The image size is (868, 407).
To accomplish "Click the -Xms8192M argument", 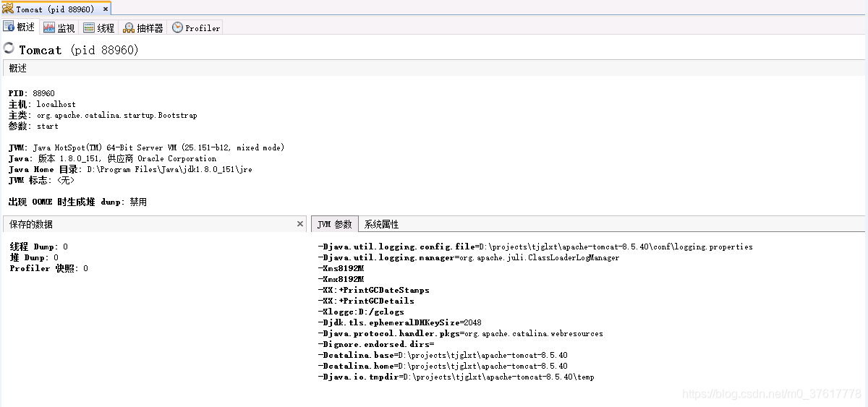I will (x=341, y=268).
